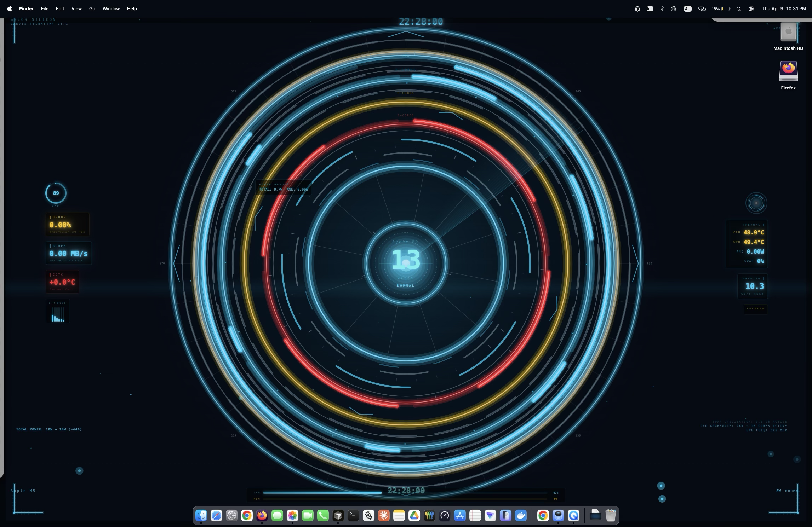The image size is (812, 527).
Task: Open the Apple menu
Action: point(9,8)
